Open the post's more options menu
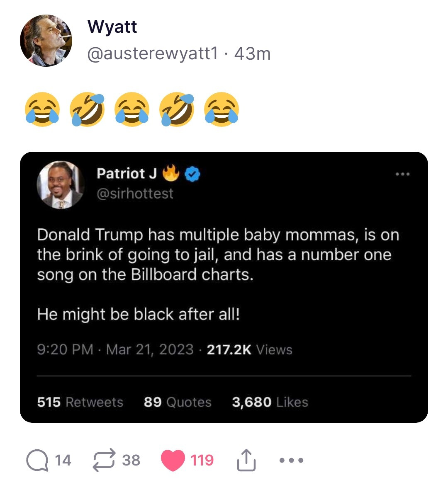The width and height of the screenshot is (448, 480). pyautogui.click(x=292, y=460)
